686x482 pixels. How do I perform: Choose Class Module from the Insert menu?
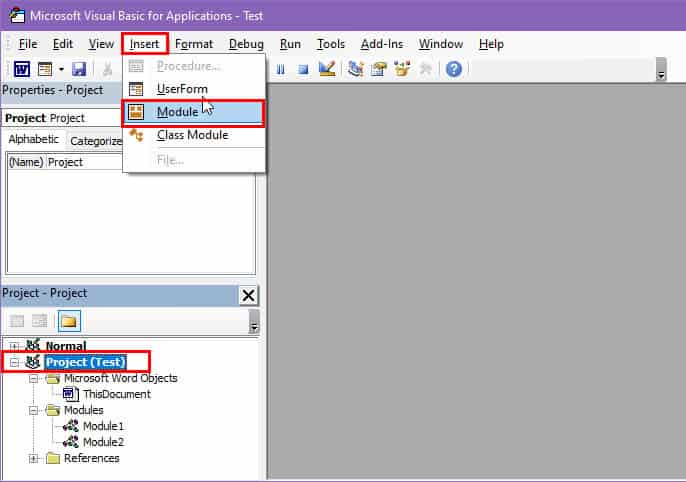click(x=194, y=136)
